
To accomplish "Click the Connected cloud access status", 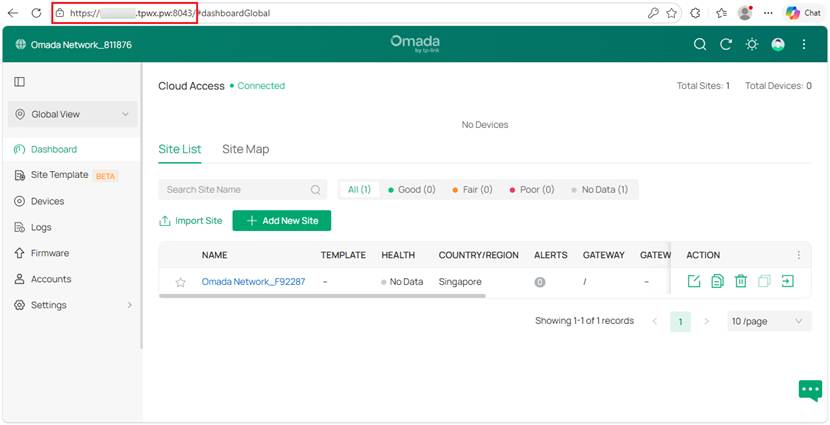I will tap(261, 86).
